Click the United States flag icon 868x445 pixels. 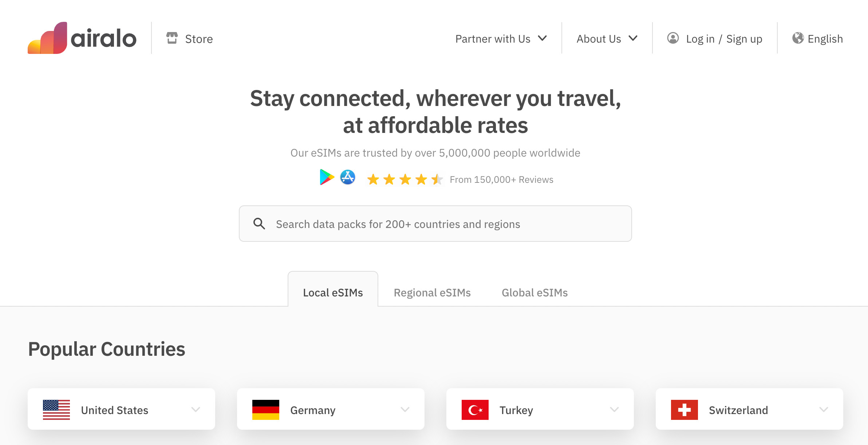coord(56,410)
